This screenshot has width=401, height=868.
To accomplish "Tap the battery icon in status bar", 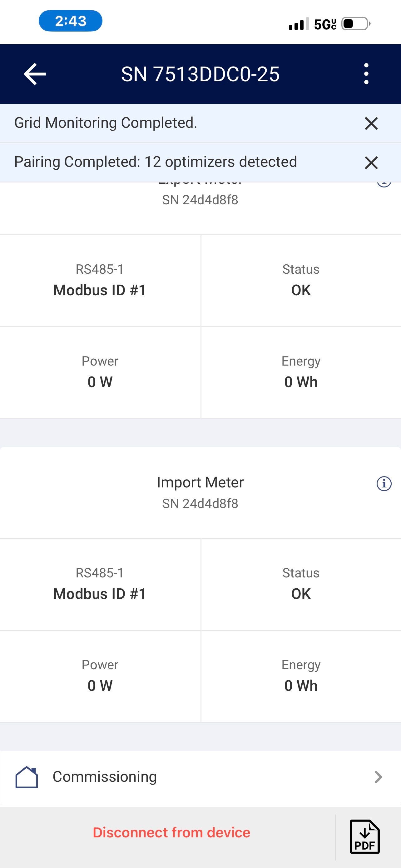I will tap(355, 23).
